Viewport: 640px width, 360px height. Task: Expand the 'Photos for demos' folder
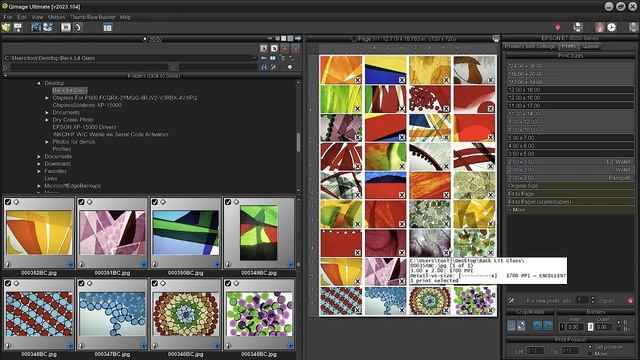[47, 142]
